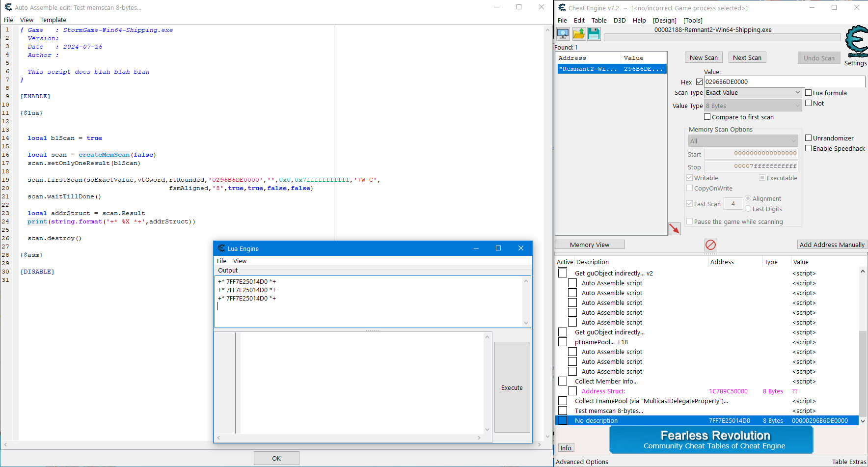Click the open folder load table icon

coord(579,34)
